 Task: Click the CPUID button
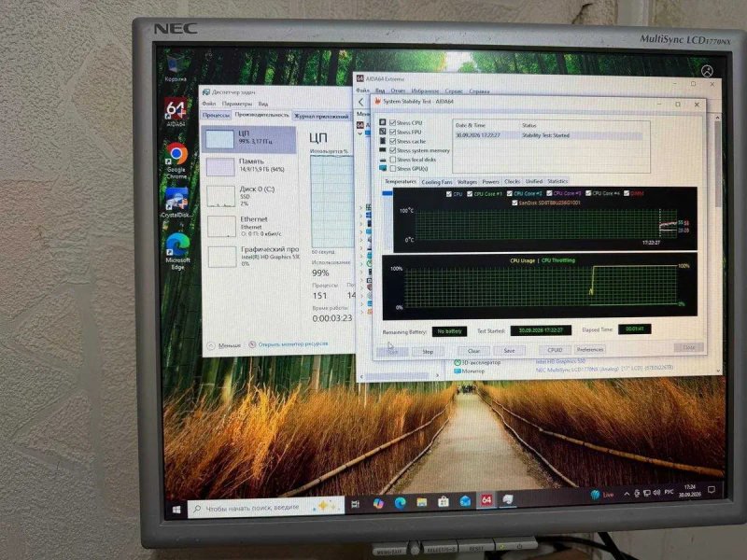[x=555, y=350]
